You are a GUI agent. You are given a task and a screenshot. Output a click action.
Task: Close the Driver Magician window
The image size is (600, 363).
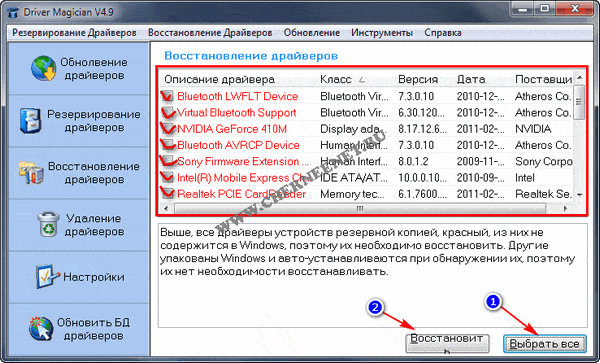coord(575,8)
